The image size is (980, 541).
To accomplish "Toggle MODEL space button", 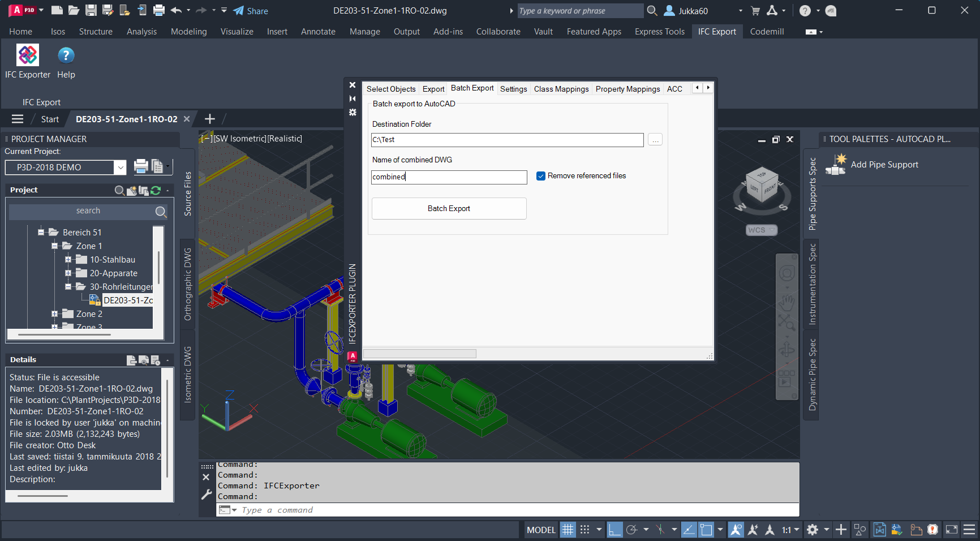I will (541, 530).
